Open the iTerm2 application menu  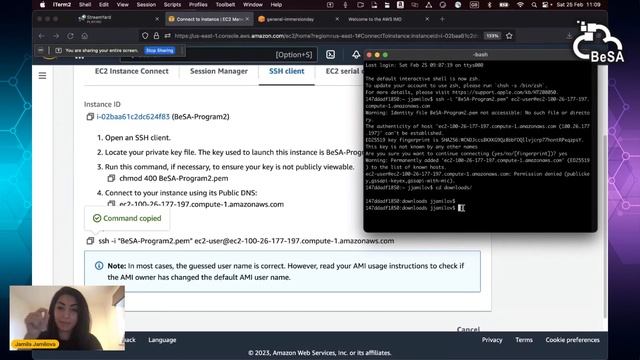[62, 4]
